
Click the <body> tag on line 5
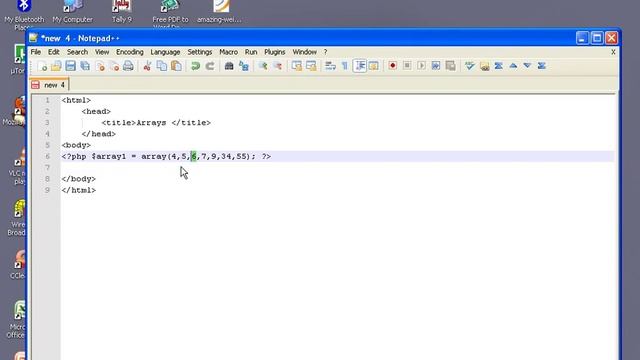(76, 145)
